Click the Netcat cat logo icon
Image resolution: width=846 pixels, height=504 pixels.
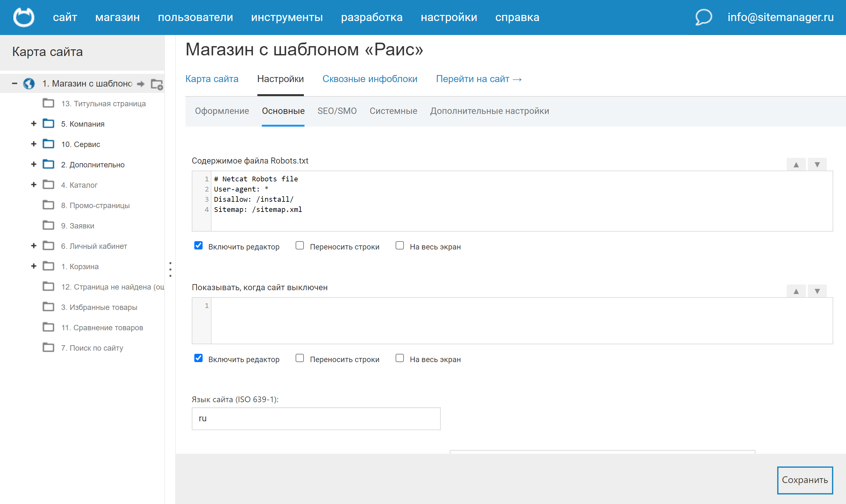(x=24, y=17)
